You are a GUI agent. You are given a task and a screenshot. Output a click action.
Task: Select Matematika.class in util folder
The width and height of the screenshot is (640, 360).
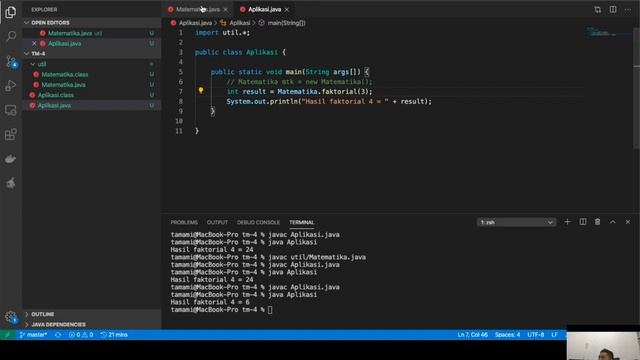pos(92,74)
